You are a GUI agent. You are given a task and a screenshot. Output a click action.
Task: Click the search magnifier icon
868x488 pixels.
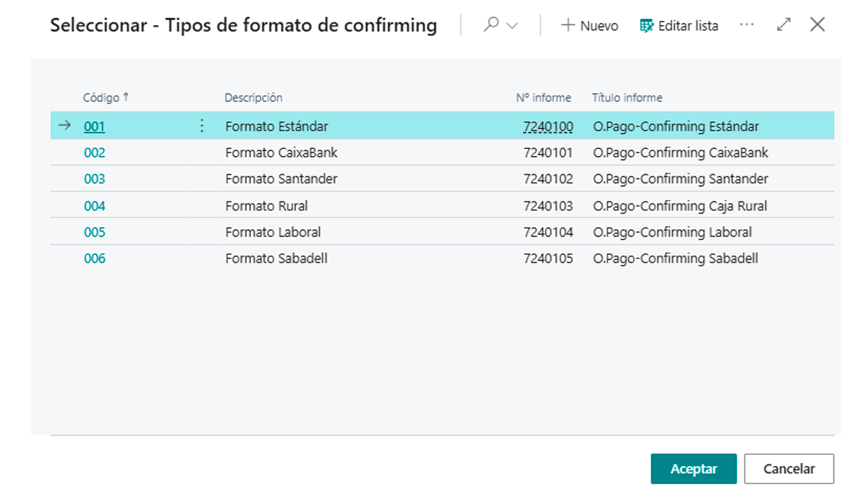point(491,25)
